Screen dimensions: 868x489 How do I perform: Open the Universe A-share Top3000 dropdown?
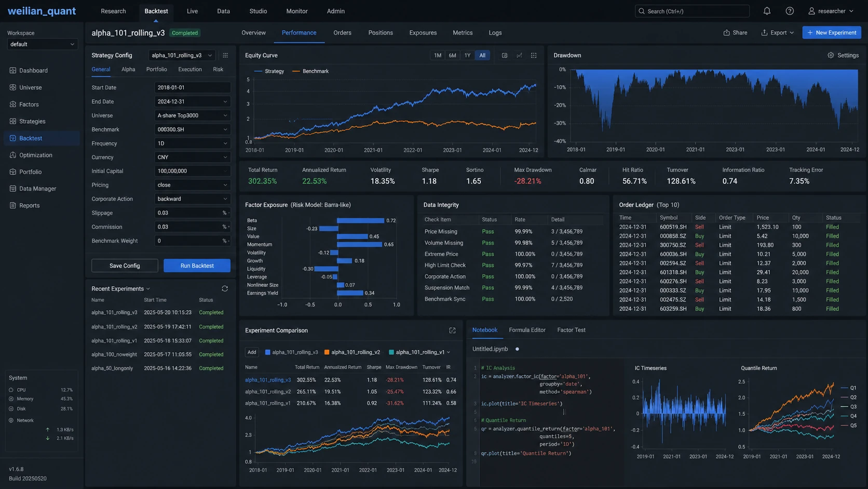[x=192, y=115]
